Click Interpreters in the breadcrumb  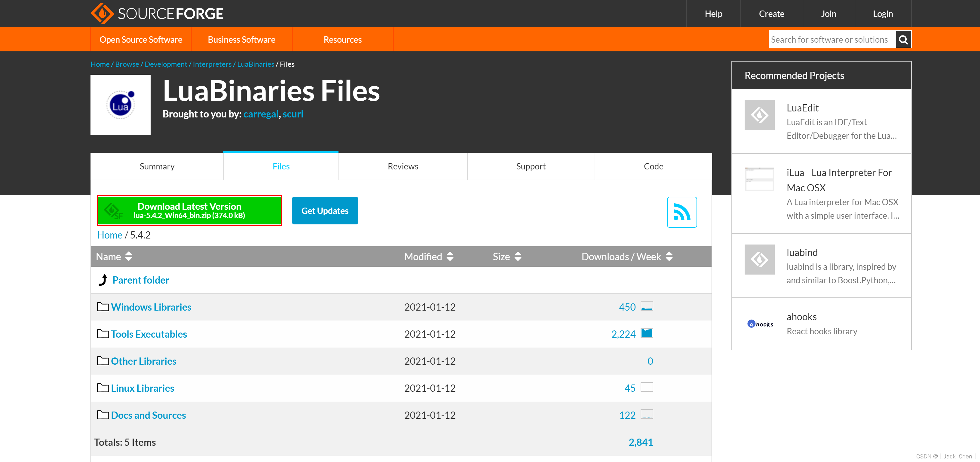pyautogui.click(x=212, y=64)
